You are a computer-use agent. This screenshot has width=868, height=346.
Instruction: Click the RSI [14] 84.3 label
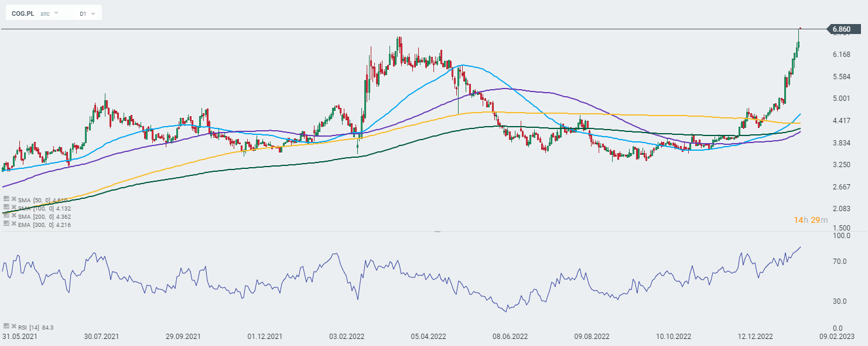point(36,327)
